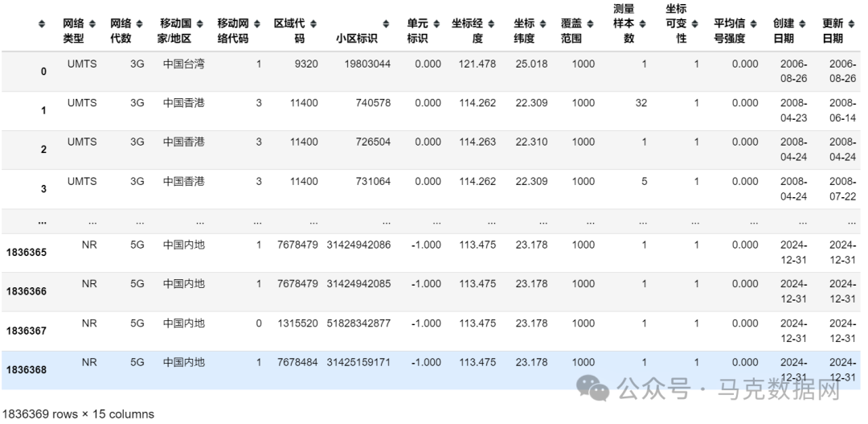This screenshot has height=424, width=868.
Task: Sort by 网络类型 column
Action: pyautogui.click(x=92, y=24)
